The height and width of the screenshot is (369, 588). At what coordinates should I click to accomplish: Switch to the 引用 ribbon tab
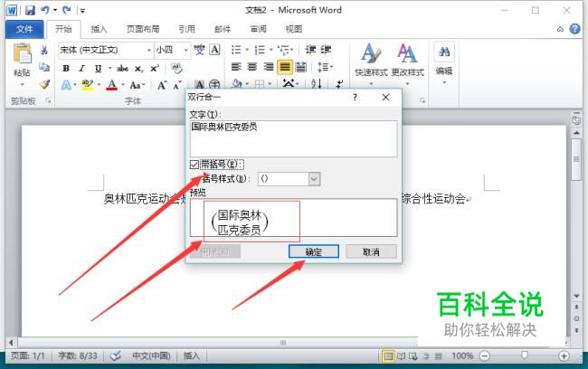(186, 29)
